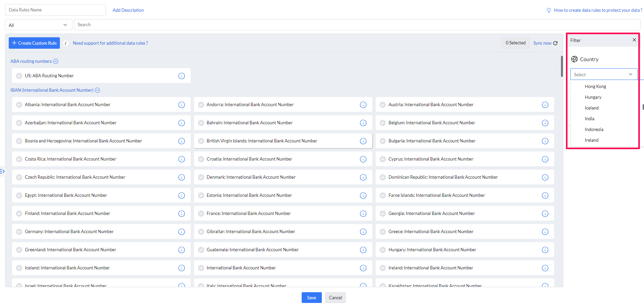Click the Sync now refresh icon
Image resolution: width=644 pixels, height=308 pixels.
pyautogui.click(x=556, y=43)
